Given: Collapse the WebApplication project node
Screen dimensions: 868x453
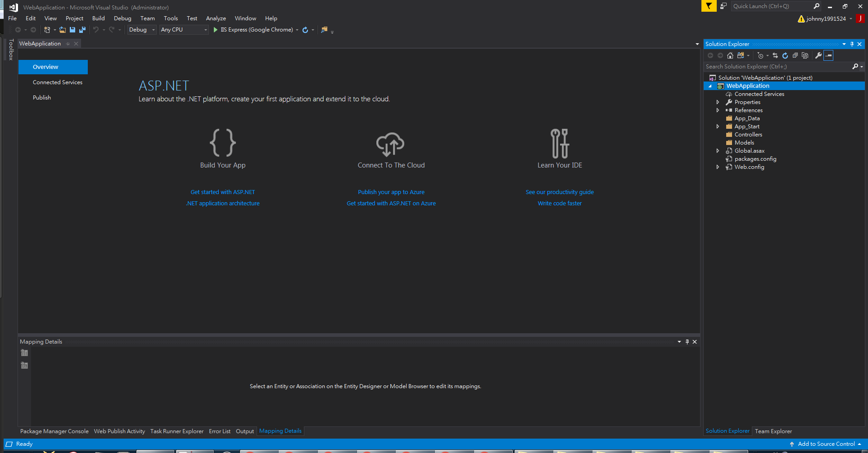Looking at the screenshot, I should pyautogui.click(x=710, y=86).
